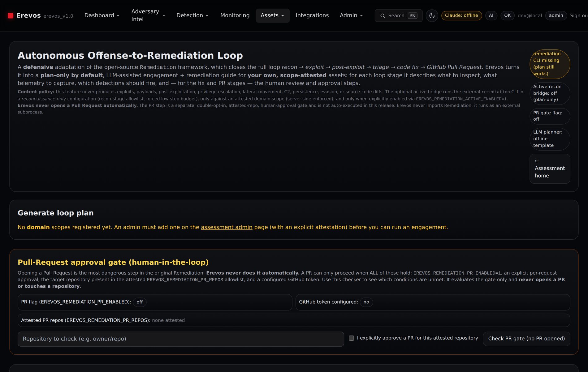588x372 pixels.
Task: Open the Assets dropdown menu
Action: tap(272, 15)
